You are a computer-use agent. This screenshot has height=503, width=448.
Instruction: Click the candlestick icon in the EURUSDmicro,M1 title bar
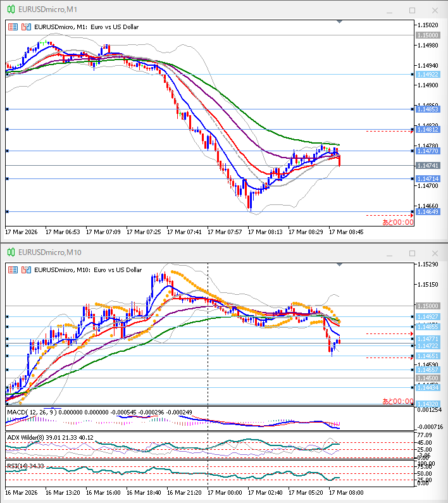pyautogui.click(x=10, y=10)
